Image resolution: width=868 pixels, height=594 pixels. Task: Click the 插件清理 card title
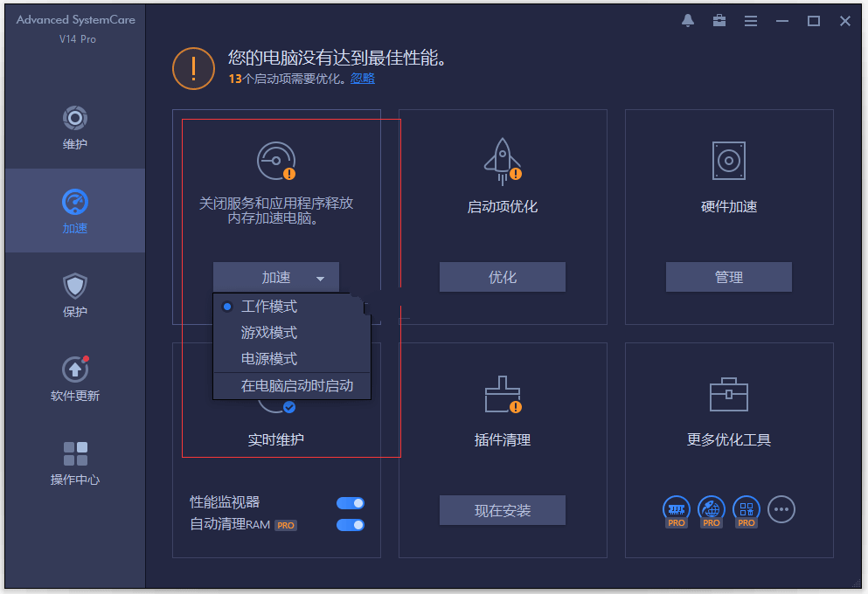[502, 439]
